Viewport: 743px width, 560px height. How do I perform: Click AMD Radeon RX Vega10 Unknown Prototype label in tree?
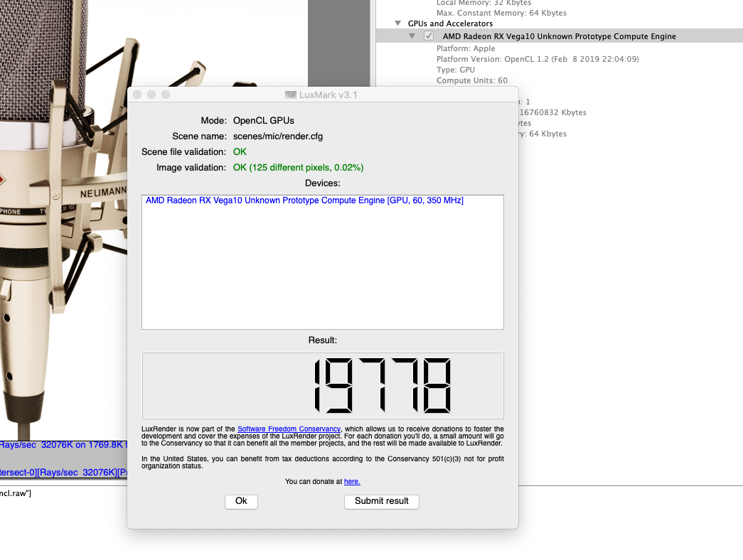point(559,36)
